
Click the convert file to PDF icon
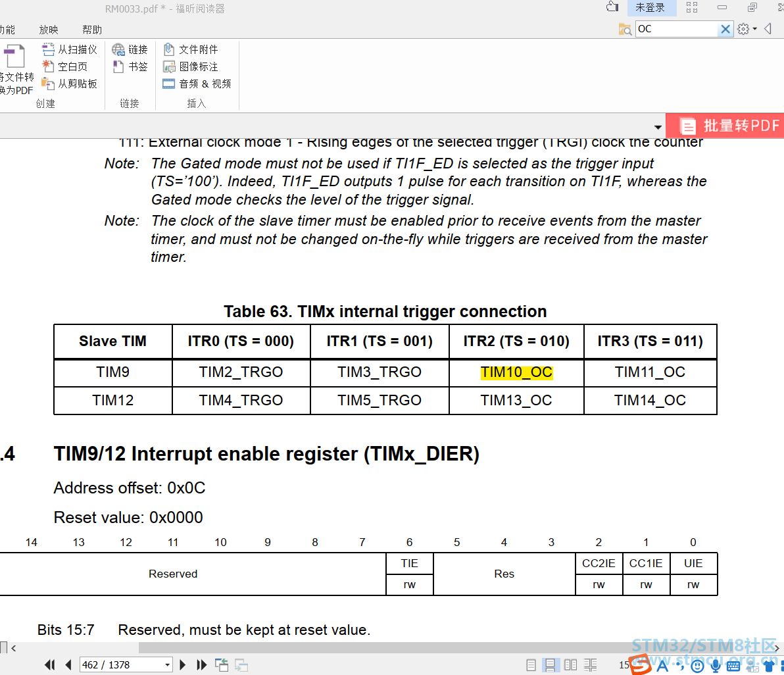pos(14,56)
